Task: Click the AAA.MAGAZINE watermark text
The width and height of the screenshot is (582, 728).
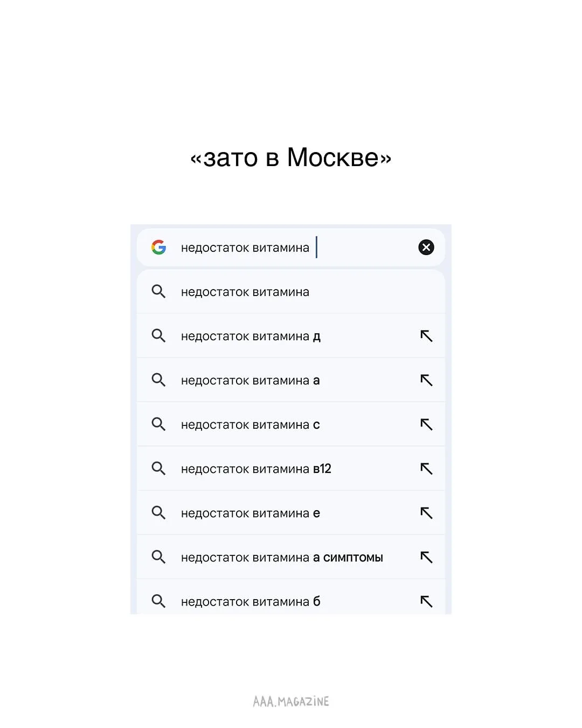Action: 291,702
